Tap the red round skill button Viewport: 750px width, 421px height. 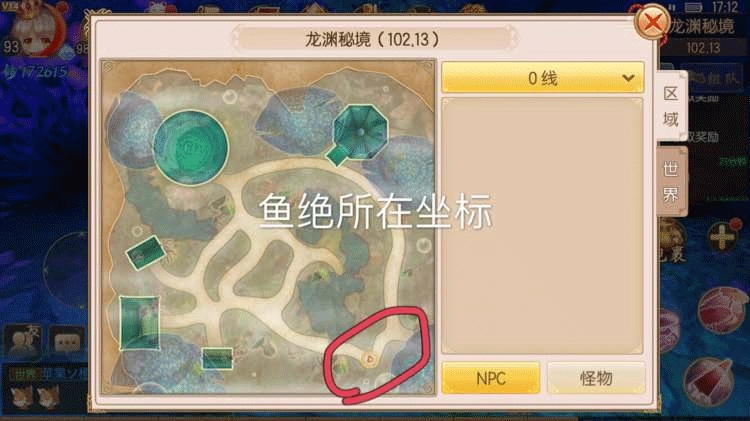click(x=723, y=308)
